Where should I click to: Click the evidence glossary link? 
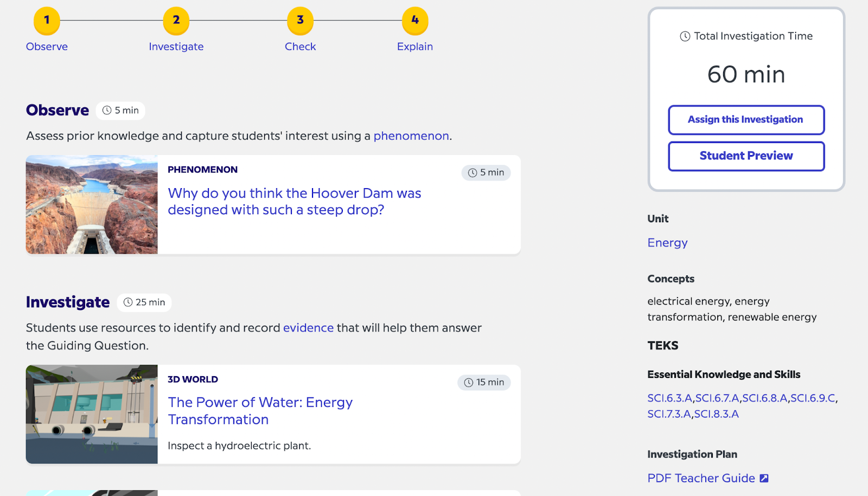click(x=308, y=328)
